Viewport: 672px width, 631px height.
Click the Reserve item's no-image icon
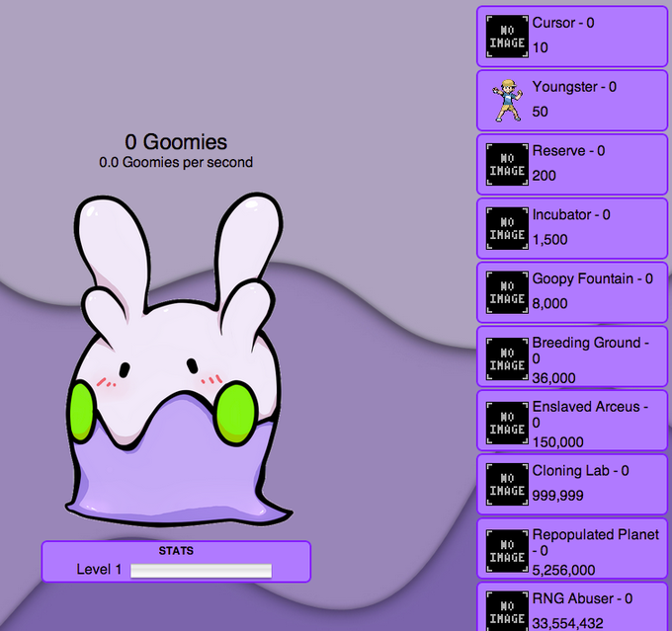coord(507,165)
